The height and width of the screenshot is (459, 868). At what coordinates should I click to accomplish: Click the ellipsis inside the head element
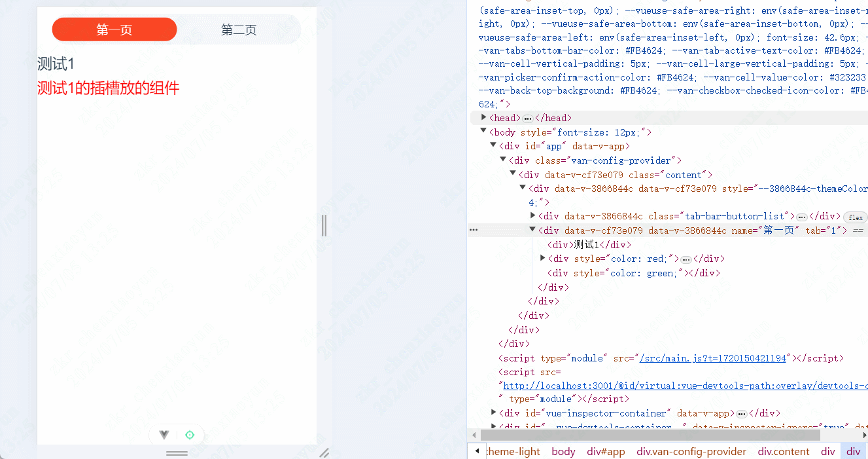click(x=528, y=119)
